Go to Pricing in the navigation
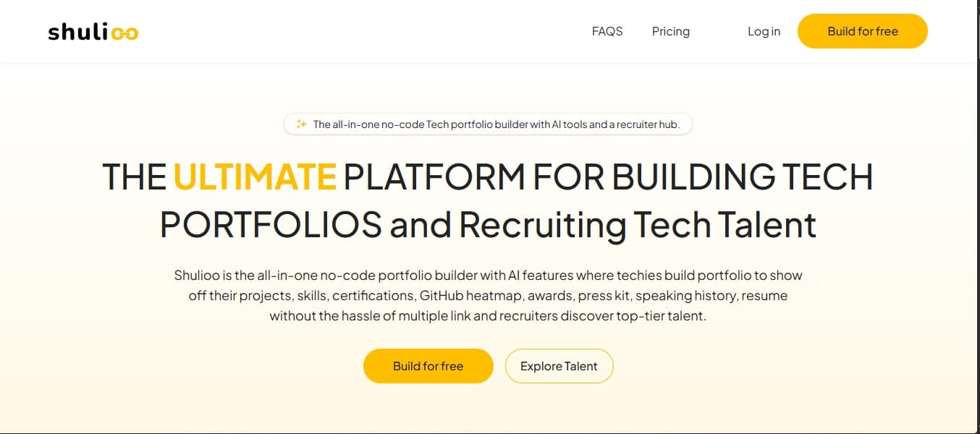 670,31
